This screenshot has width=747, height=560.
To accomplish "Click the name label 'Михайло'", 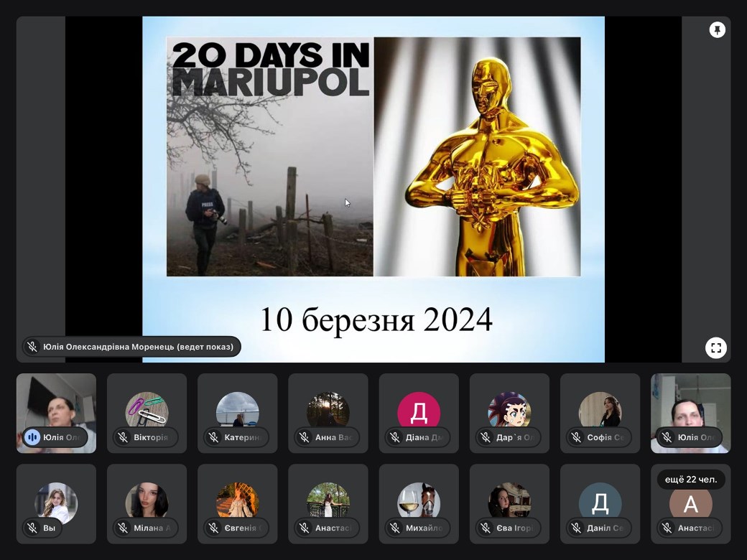I will pos(424,528).
